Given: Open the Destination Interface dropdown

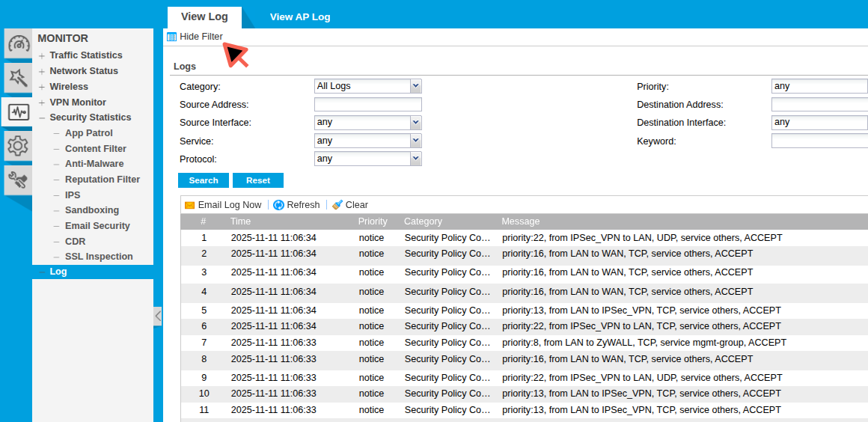Looking at the screenshot, I should (x=819, y=122).
